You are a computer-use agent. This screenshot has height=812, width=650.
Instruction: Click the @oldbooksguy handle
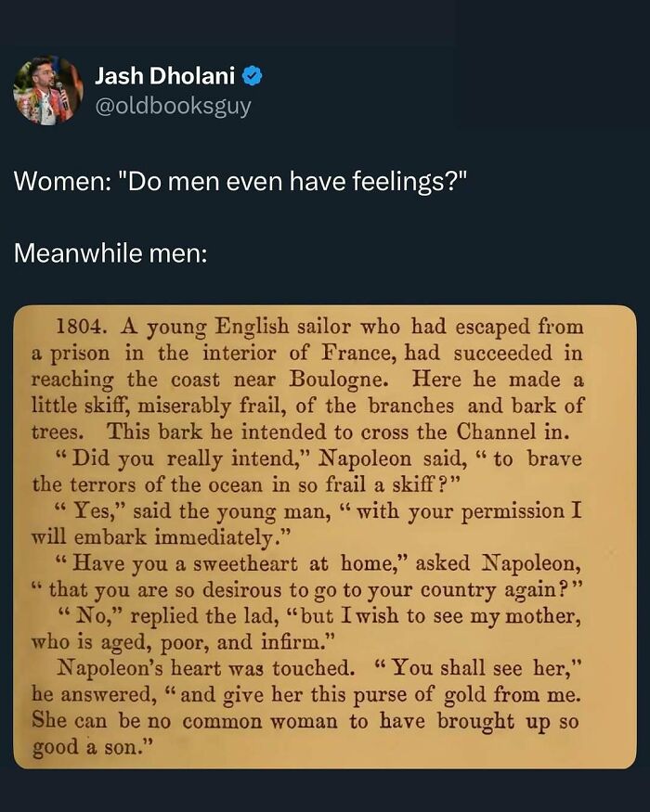(173, 106)
